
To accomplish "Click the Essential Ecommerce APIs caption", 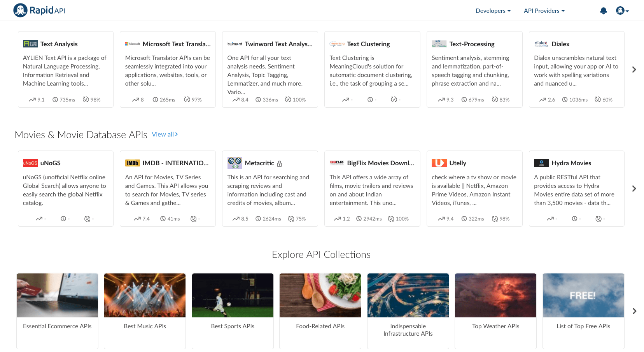I will point(57,326).
